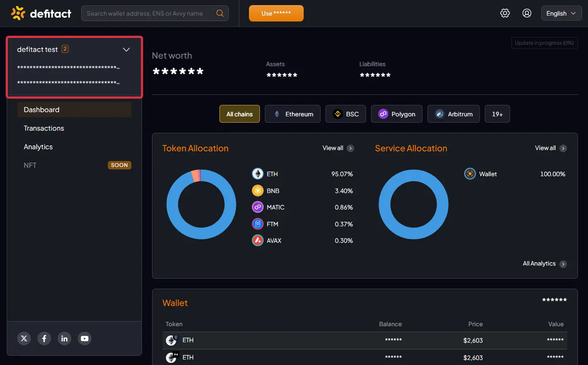Click the Token Allocation donut chart
Image resolution: width=588 pixels, height=365 pixels.
(x=201, y=204)
